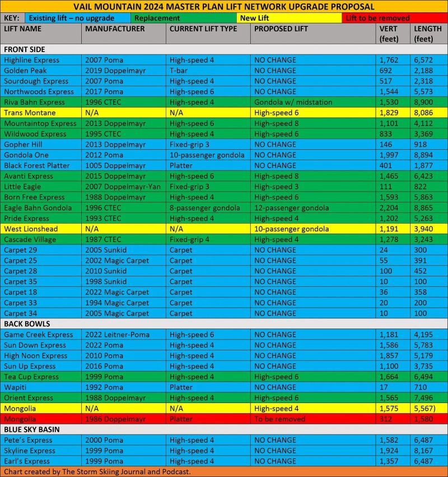Select 'T-bar' current lift type cell

[208, 71]
